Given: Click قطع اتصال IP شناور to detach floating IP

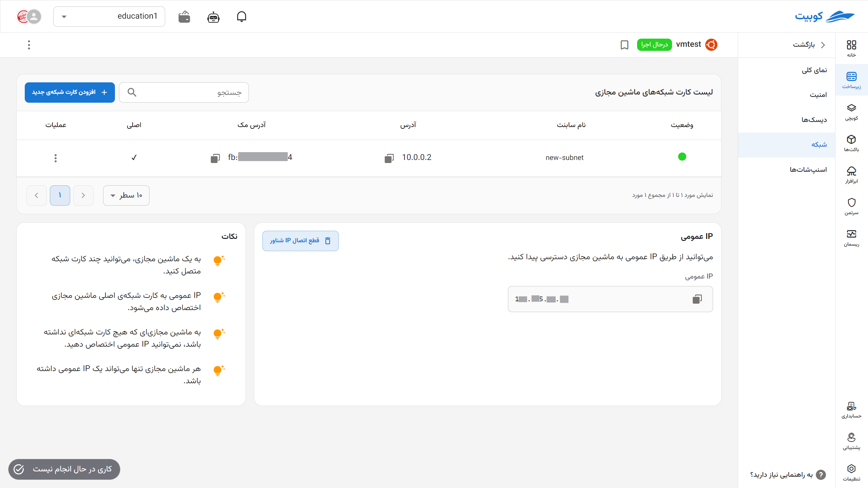Looking at the screenshot, I should point(300,241).
